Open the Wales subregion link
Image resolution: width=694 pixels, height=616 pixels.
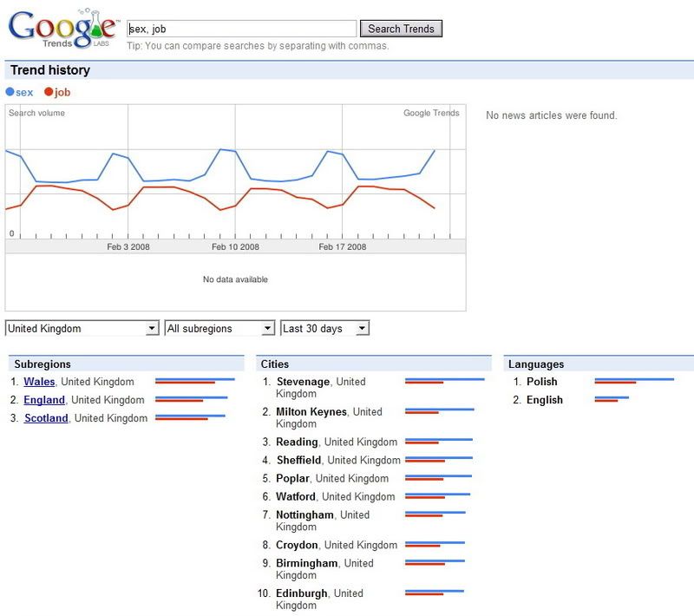tap(39, 382)
